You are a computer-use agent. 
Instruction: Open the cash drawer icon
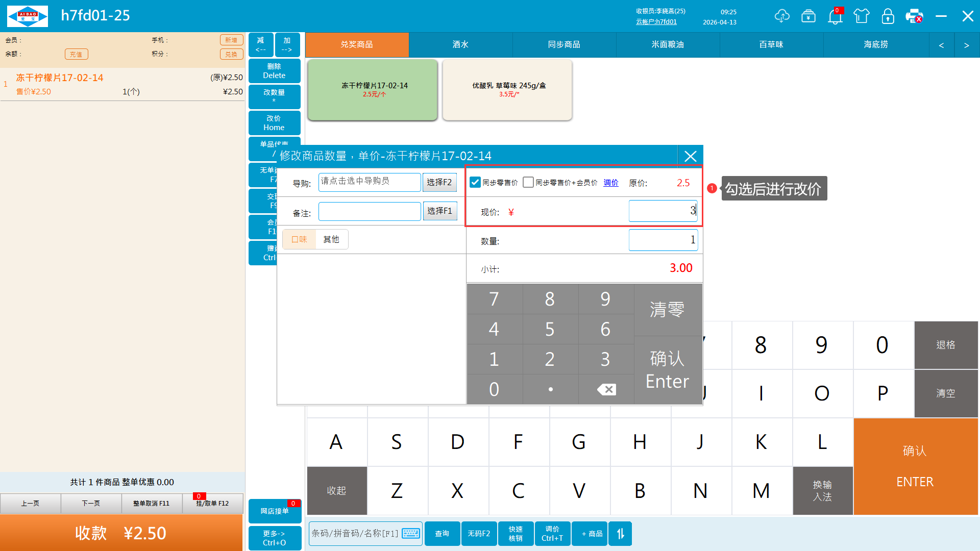808,16
